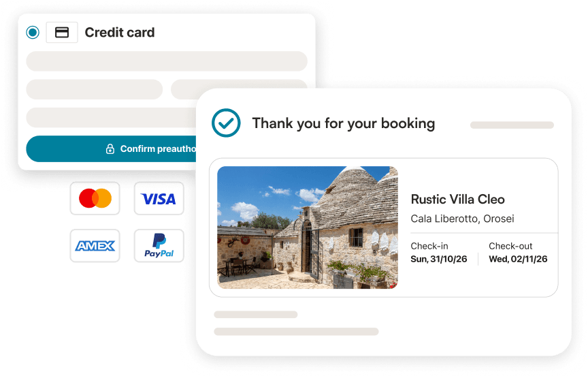Click the first wide card input field
Image resolution: width=588 pixels, height=376 pixels.
(167, 61)
